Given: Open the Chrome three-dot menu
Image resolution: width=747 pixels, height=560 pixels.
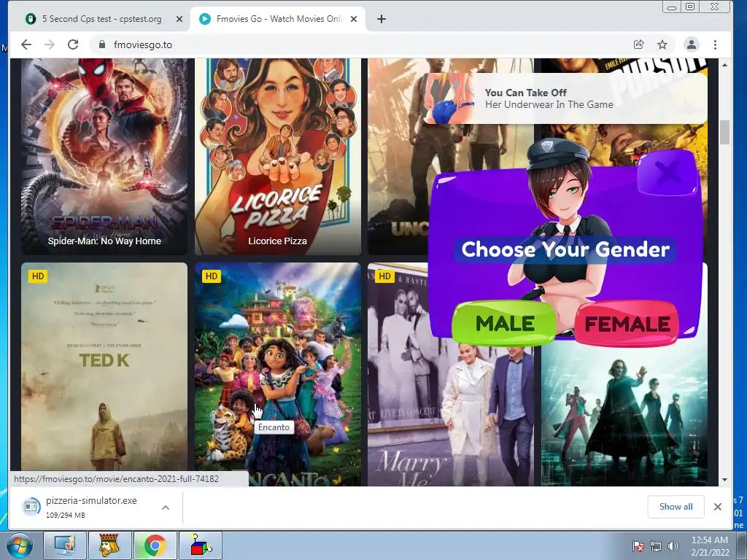Looking at the screenshot, I should (715, 44).
